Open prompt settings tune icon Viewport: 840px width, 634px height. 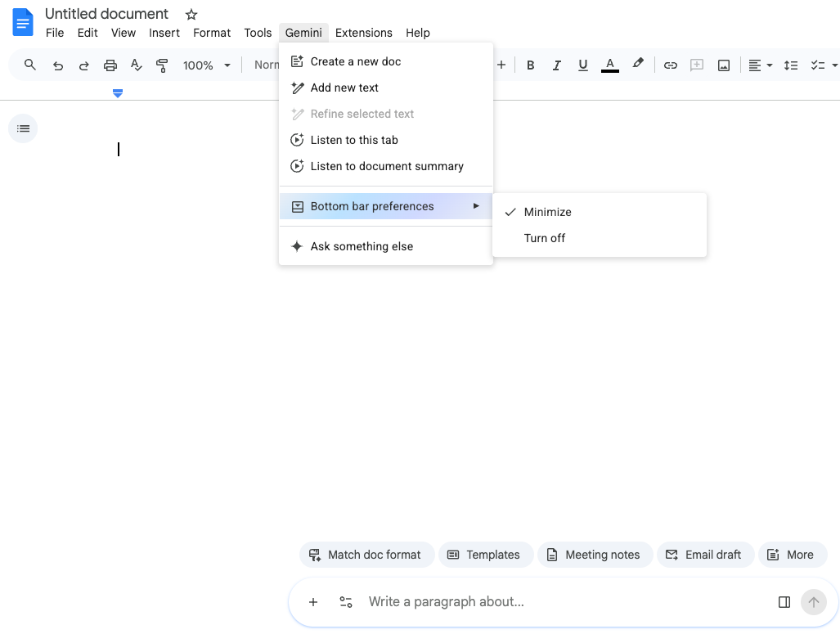pyautogui.click(x=346, y=602)
